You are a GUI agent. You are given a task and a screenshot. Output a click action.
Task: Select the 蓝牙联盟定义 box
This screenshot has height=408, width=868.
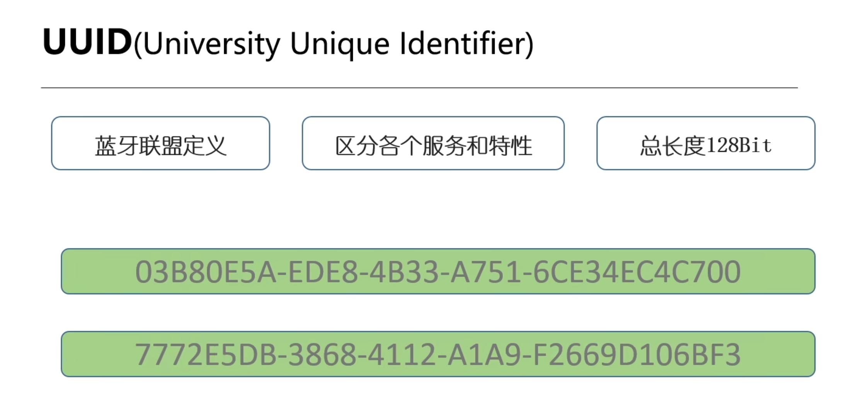click(160, 143)
